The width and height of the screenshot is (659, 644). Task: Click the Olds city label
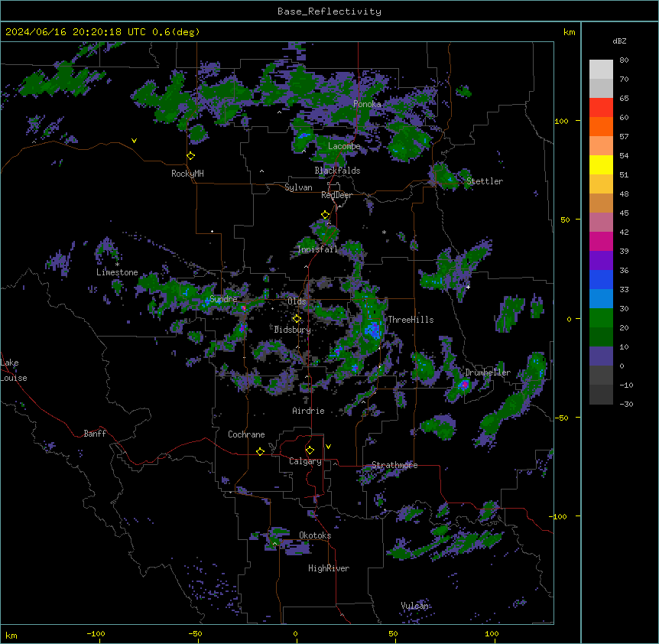[x=297, y=301]
